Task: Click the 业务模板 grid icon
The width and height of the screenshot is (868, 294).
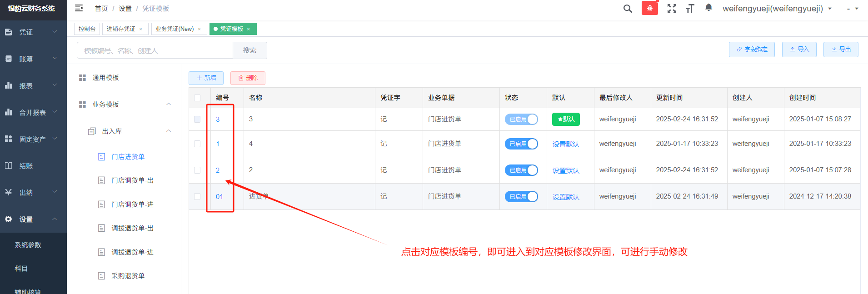Action: [x=82, y=105]
